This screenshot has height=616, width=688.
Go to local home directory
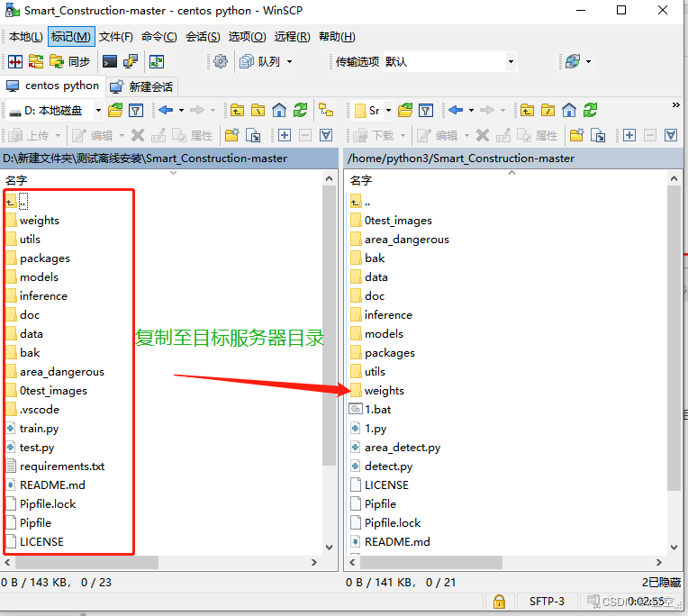point(278,110)
